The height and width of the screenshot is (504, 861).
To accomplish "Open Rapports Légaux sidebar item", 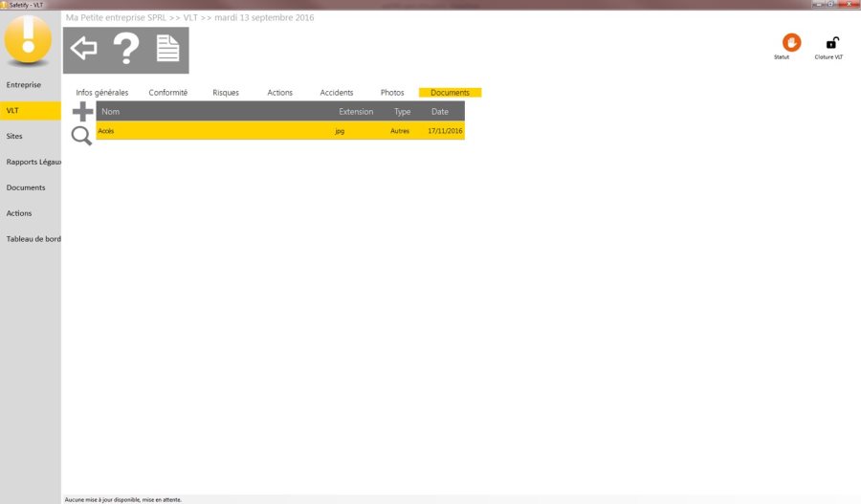I will coord(33,162).
